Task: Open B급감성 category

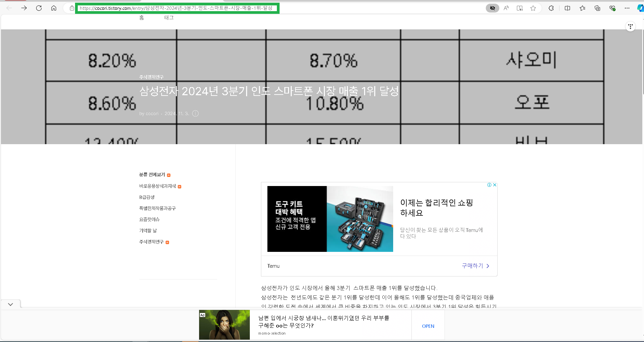Action: 147,197
